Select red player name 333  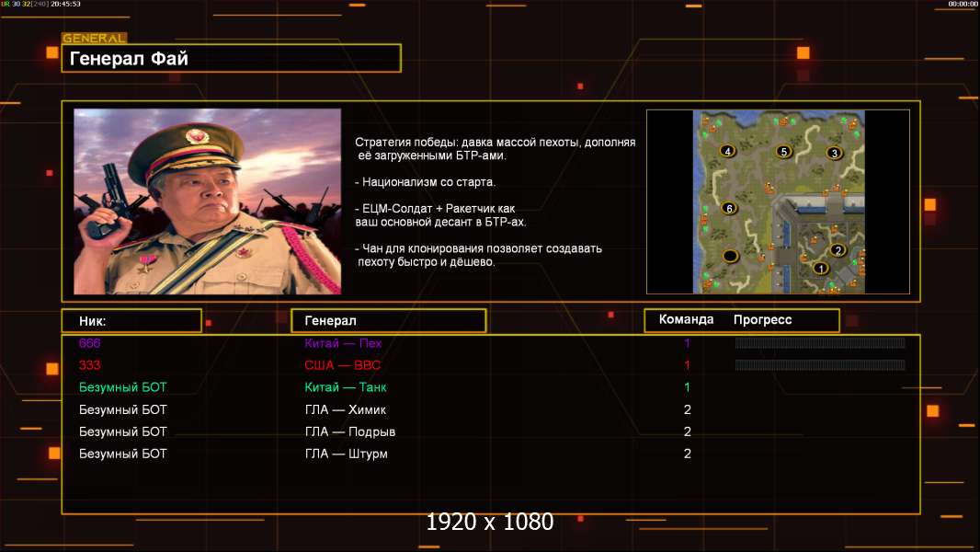pyautogui.click(x=90, y=365)
